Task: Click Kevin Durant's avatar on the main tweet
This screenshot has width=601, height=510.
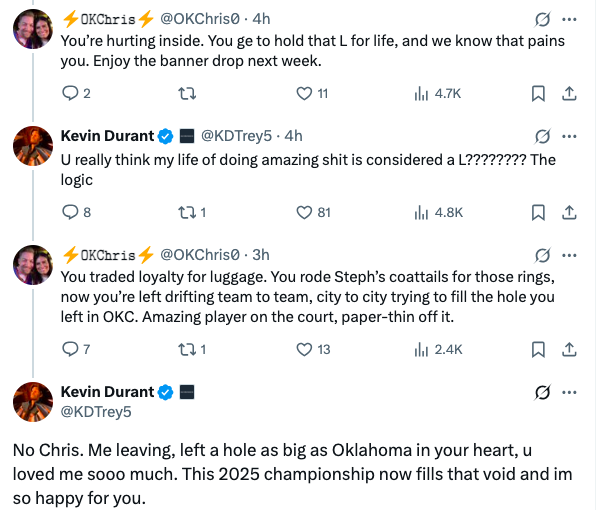Action: 33,401
